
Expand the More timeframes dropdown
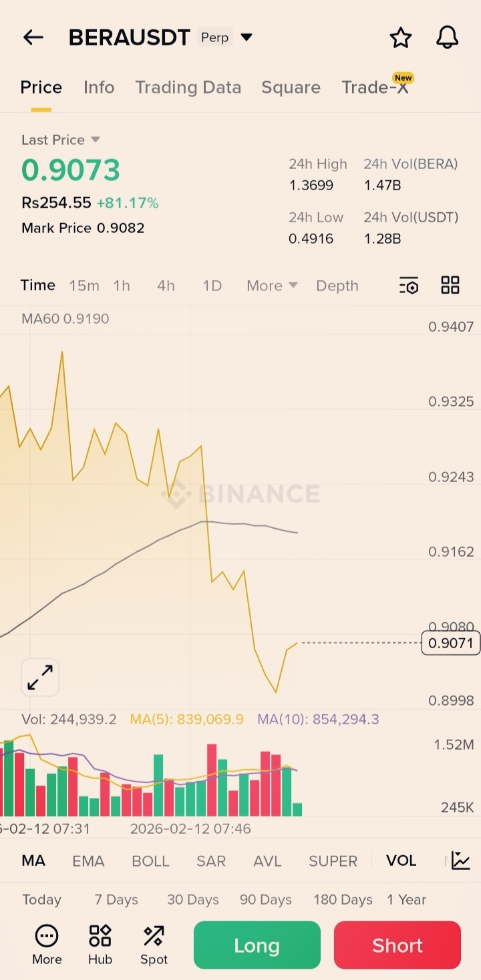click(x=272, y=286)
